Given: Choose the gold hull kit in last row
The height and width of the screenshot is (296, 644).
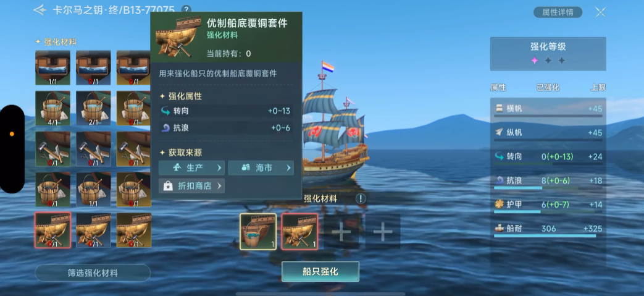Looking at the screenshot, I should 134,230.
